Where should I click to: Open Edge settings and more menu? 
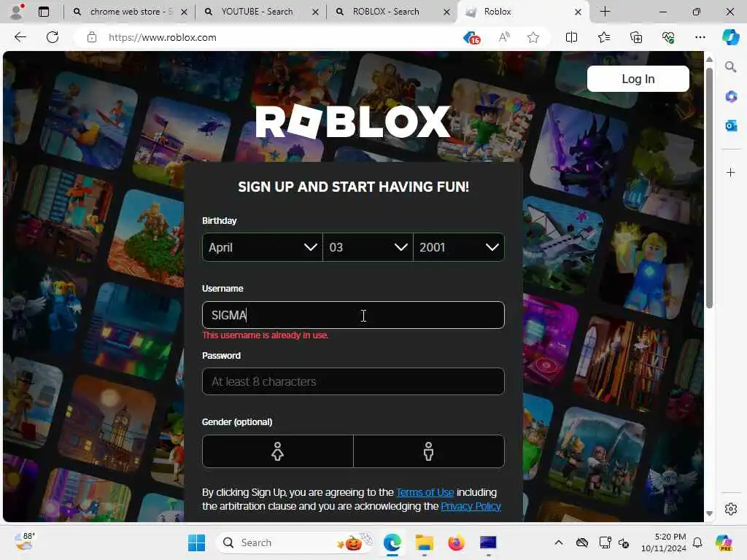pos(700,37)
